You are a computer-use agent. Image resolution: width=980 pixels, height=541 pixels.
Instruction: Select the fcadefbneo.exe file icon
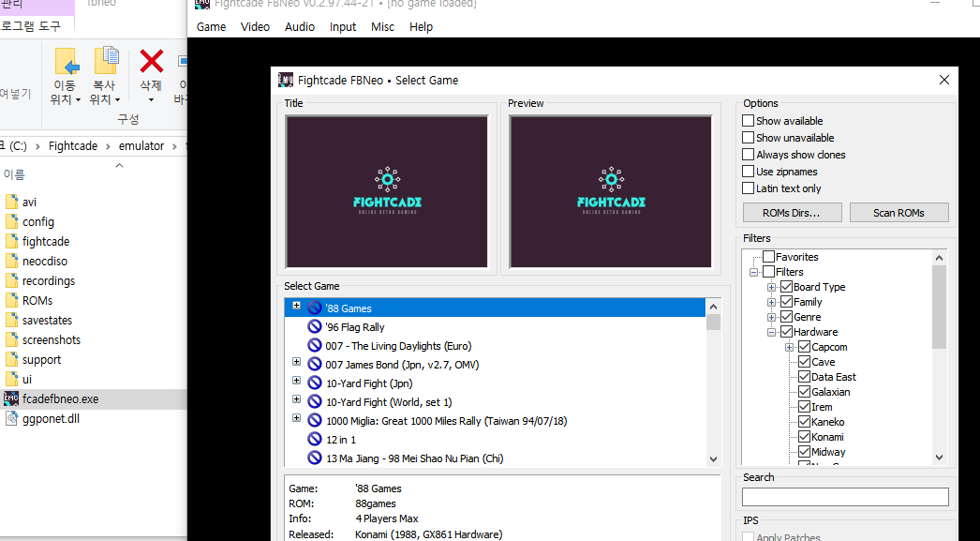(x=11, y=398)
